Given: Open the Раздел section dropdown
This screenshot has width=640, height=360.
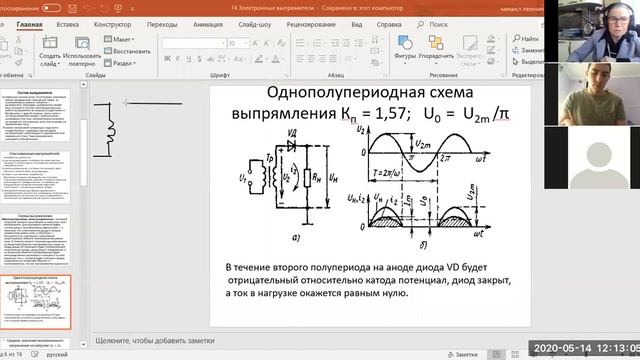Looking at the screenshot, I should point(120,63).
